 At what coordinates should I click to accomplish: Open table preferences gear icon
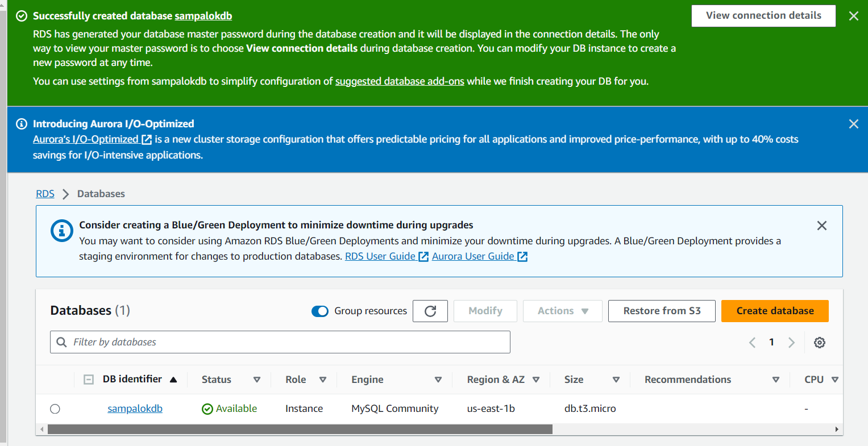point(819,343)
